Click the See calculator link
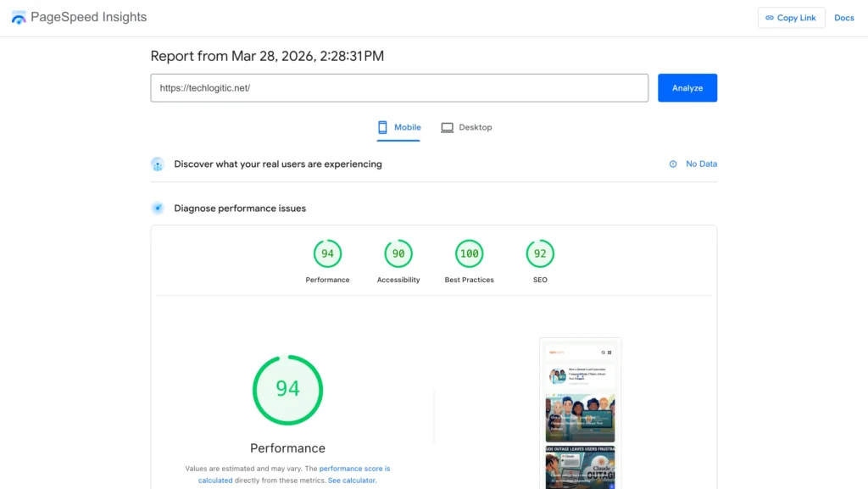The height and width of the screenshot is (489, 868). [x=352, y=480]
